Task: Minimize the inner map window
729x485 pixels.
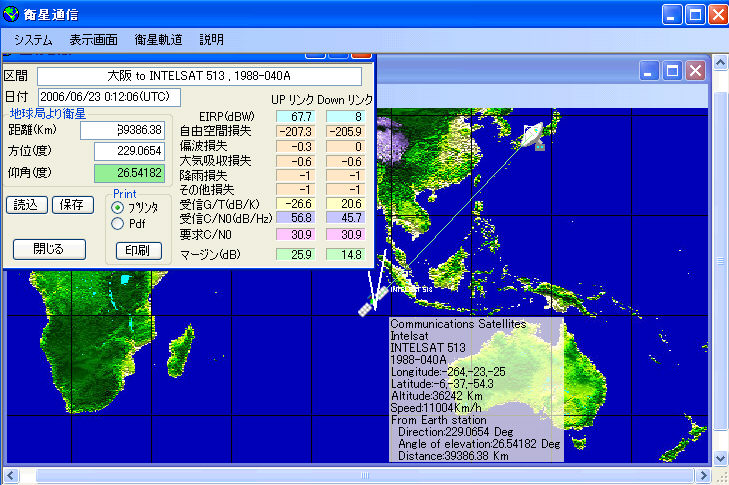Action: (x=650, y=71)
